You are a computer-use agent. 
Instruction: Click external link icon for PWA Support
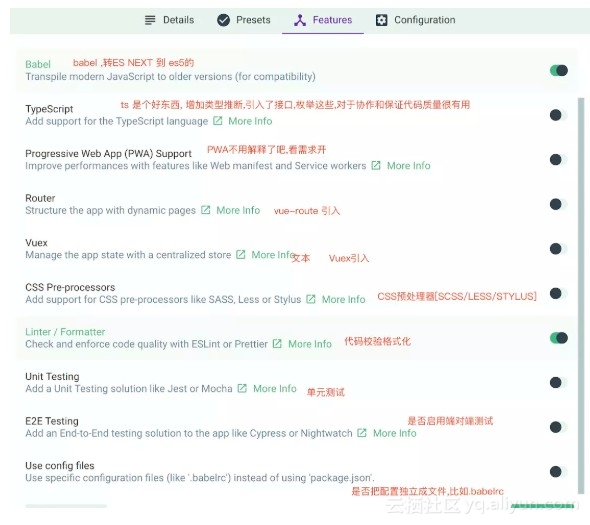(376, 165)
